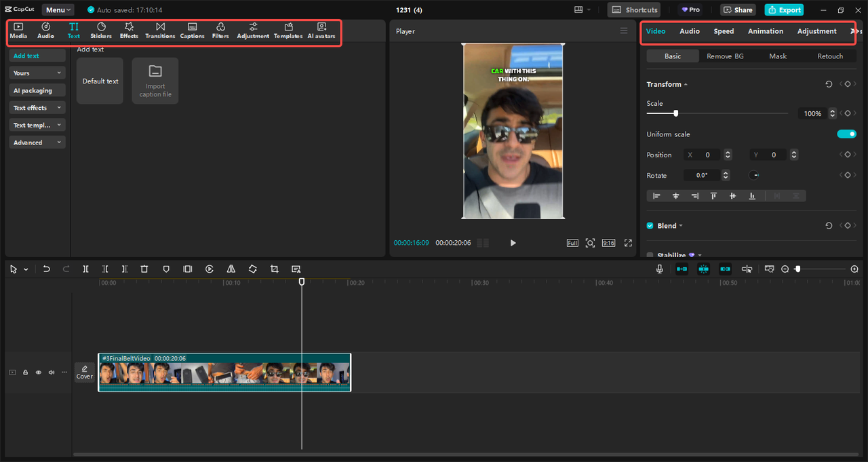The image size is (868, 462).
Task: Click the Scale keyframe diamond
Action: pyautogui.click(x=847, y=113)
